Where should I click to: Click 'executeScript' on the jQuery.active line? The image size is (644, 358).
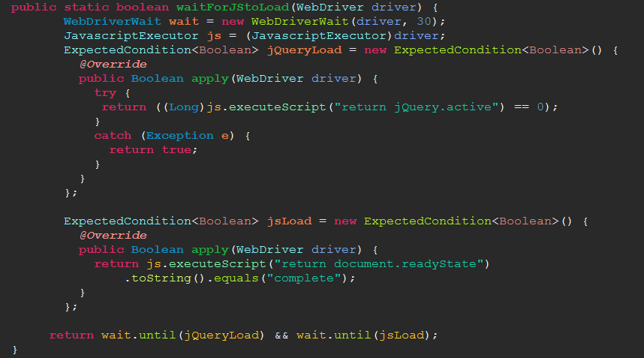coord(277,107)
